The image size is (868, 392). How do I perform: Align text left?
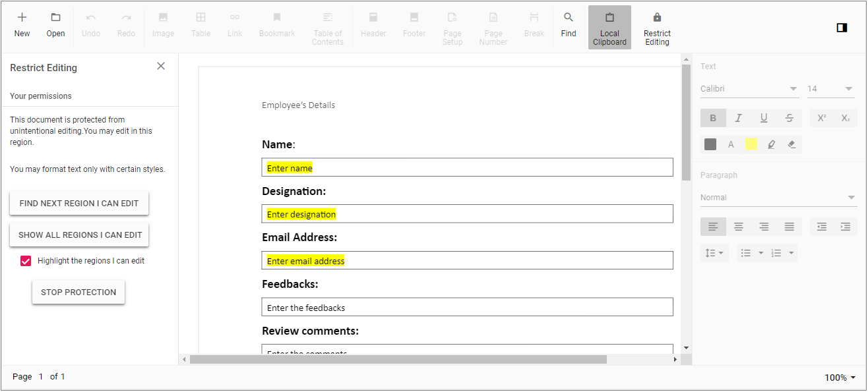click(x=713, y=227)
